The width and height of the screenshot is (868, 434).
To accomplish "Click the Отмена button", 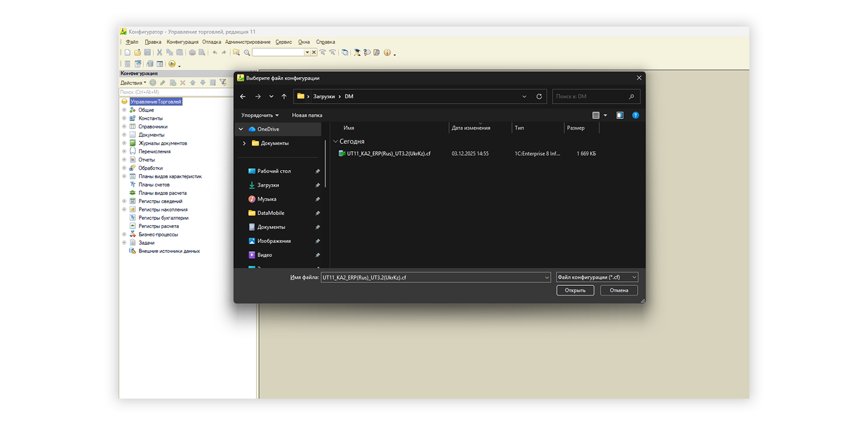I will (619, 290).
